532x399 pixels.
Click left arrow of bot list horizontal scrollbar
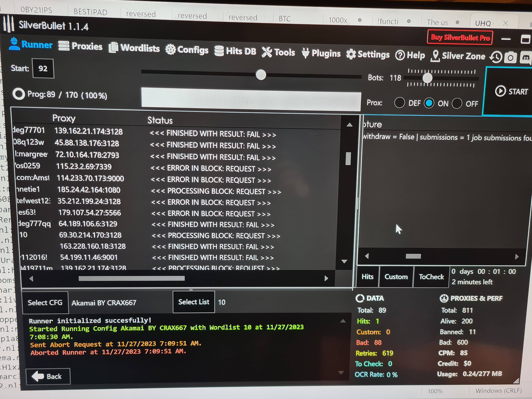tap(31, 279)
